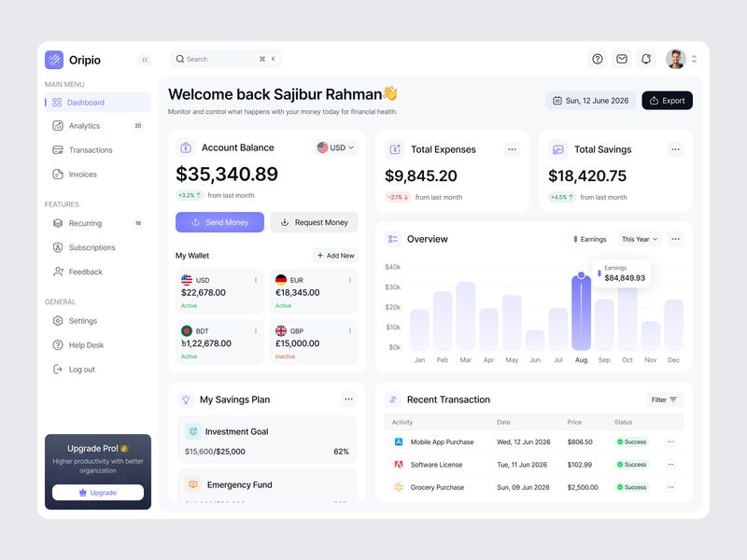Click the Transactions sidebar icon
Screen dimensions: 747x560
pyautogui.click(x=58, y=149)
